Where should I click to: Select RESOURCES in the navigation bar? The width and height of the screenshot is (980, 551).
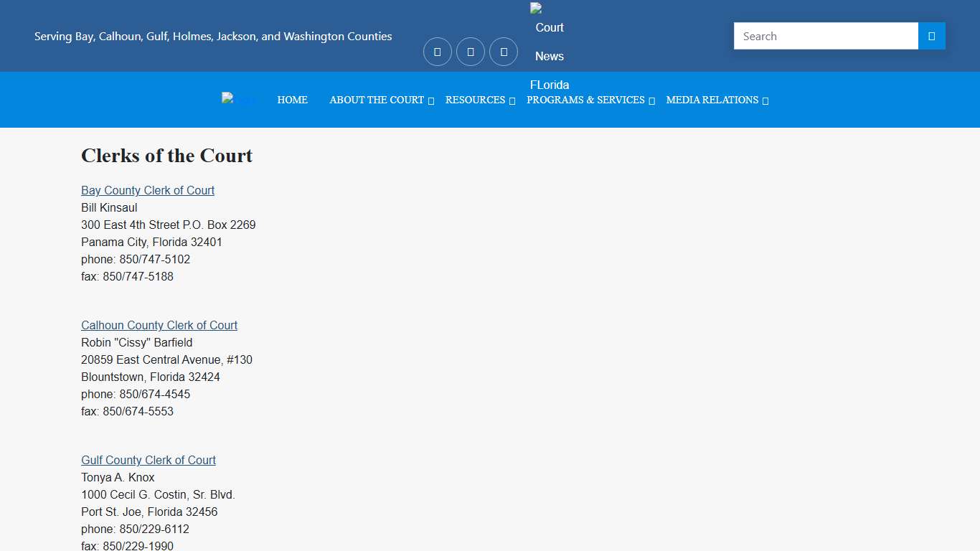pyautogui.click(x=475, y=100)
